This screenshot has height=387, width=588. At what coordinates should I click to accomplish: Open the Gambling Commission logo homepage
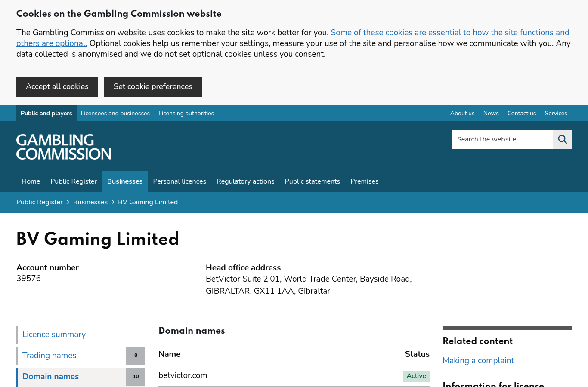click(x=64, y=147)
